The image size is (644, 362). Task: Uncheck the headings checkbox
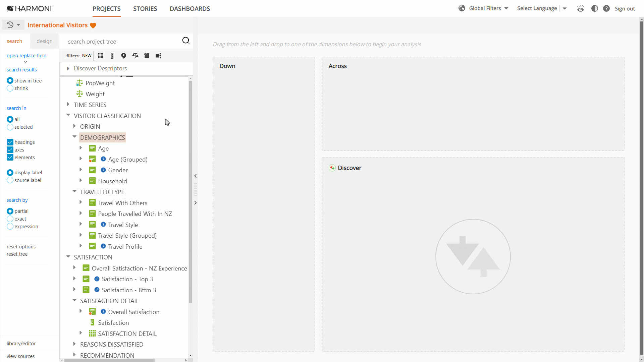tap(10, 142)
